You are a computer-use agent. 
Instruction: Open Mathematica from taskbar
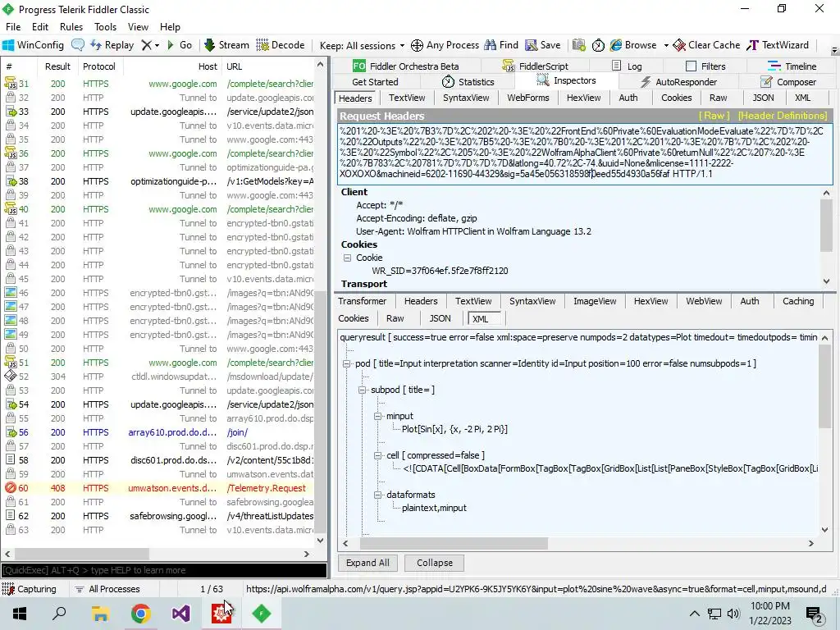(x=221, y=614)
